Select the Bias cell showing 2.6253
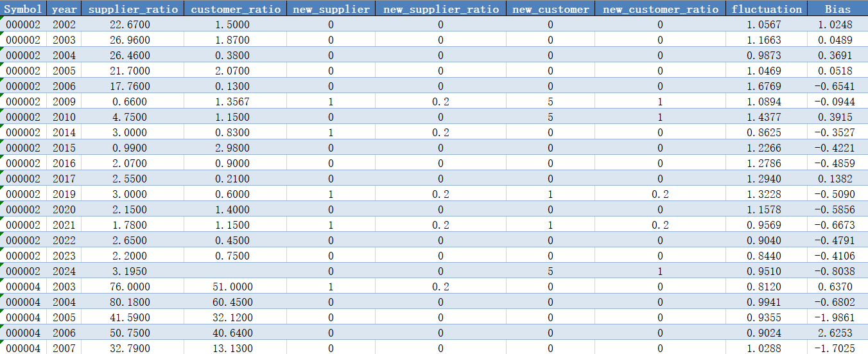The image size is (868, 354). (x=837, y=333)
